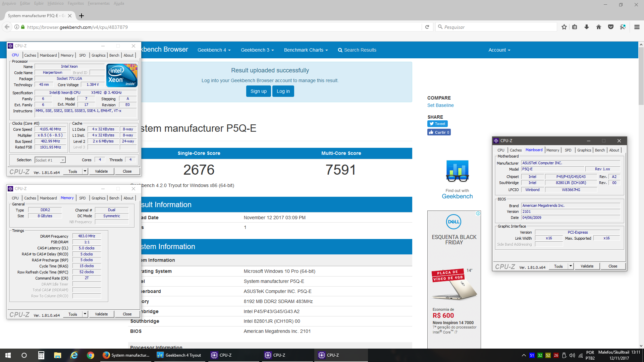The height and width of the screenshot is (362, 644).
Task: Open the Histórico menu
Action: pos(55,3)
